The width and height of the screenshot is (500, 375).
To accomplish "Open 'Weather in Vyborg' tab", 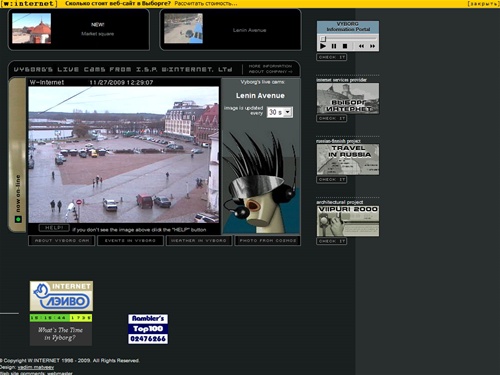I will (199, 240).
